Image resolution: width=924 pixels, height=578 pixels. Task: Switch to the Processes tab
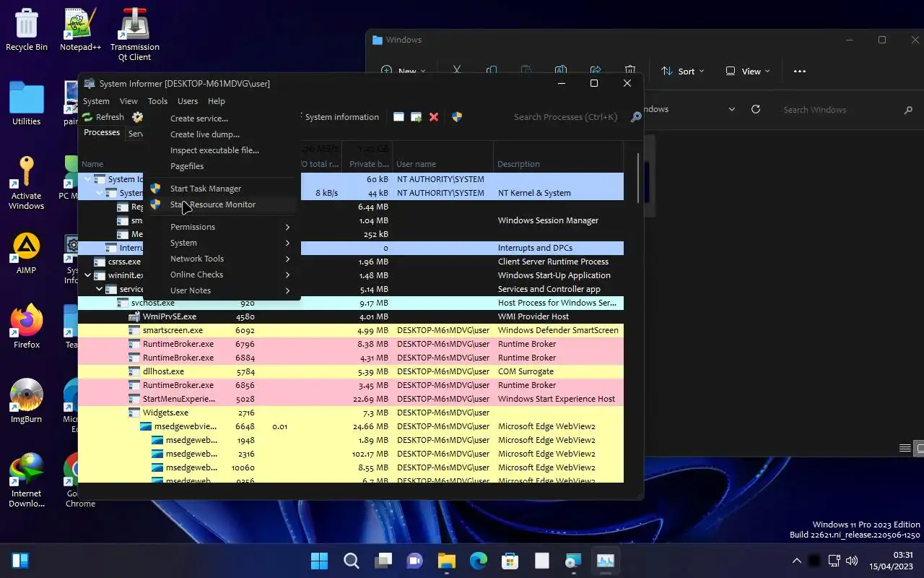[102, 133]
